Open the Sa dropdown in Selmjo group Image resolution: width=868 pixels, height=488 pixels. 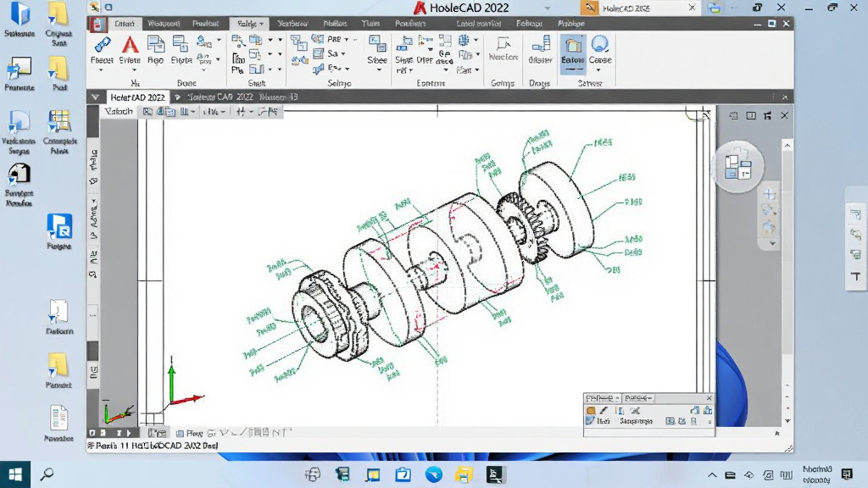coord(343,53)
